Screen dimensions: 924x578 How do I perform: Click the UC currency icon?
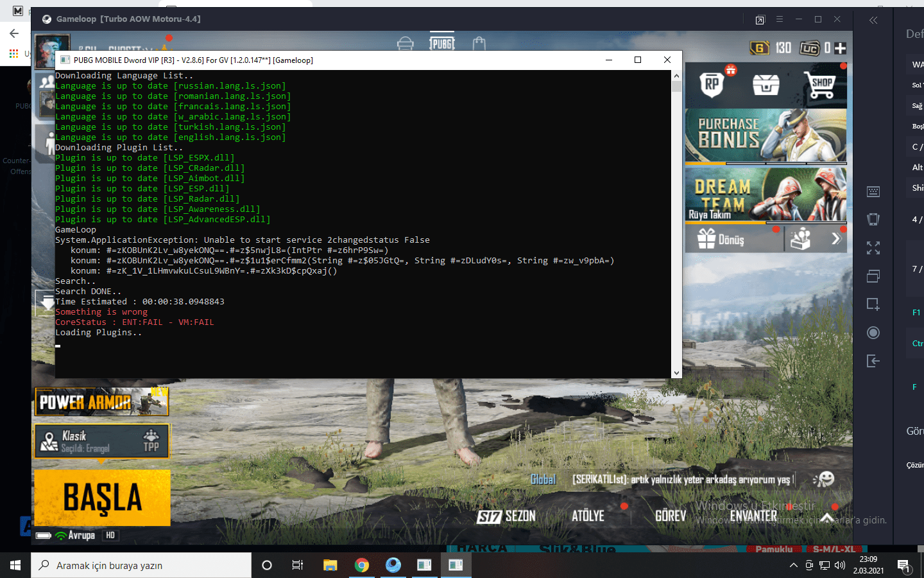(x=810, y=48)
